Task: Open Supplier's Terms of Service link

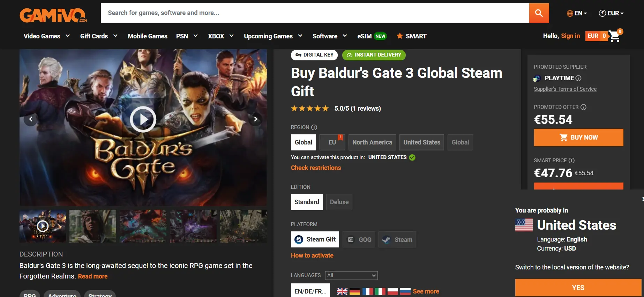Action: click(565, 89)
